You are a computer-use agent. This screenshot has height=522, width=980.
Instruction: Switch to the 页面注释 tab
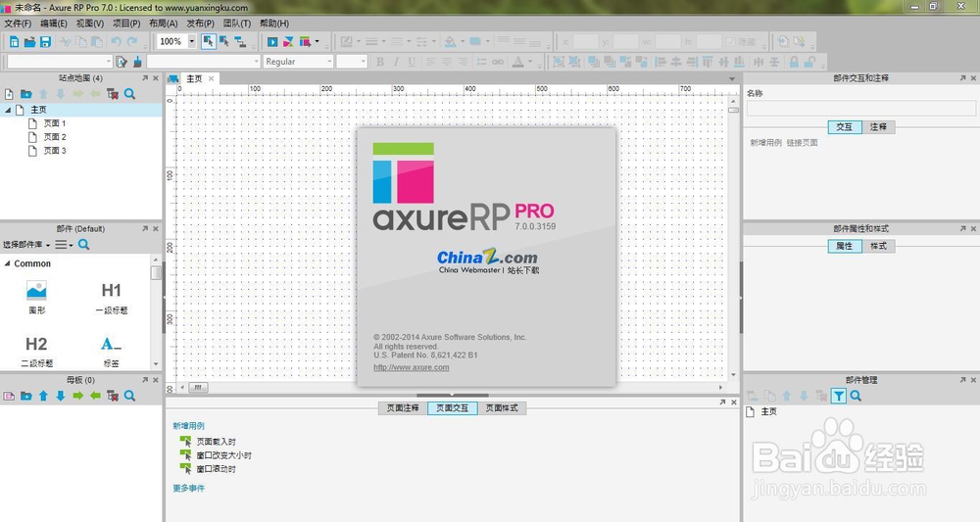point(403,407)
